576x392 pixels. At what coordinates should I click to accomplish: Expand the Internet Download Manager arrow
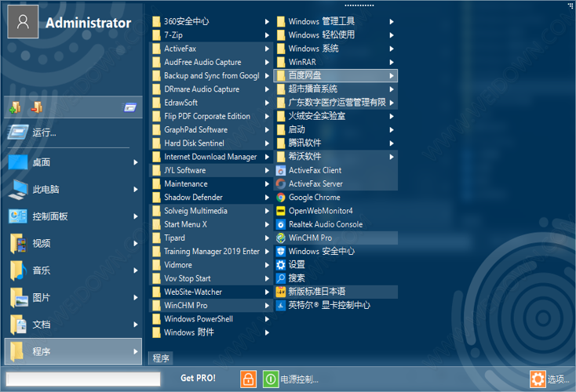(x=267, y=157)
